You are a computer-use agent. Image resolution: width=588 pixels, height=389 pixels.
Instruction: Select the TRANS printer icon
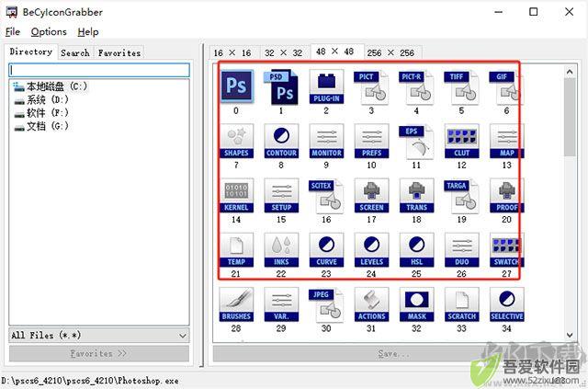[416, 196]
